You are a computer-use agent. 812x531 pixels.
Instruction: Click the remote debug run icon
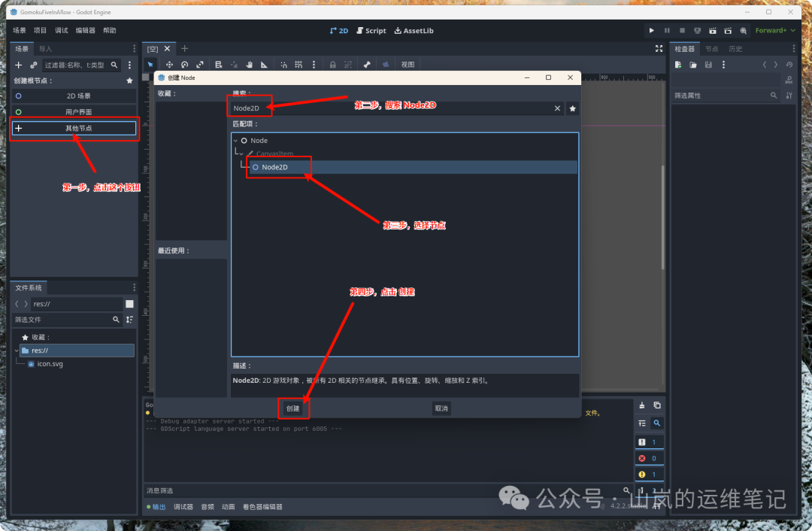coord(697,31)
